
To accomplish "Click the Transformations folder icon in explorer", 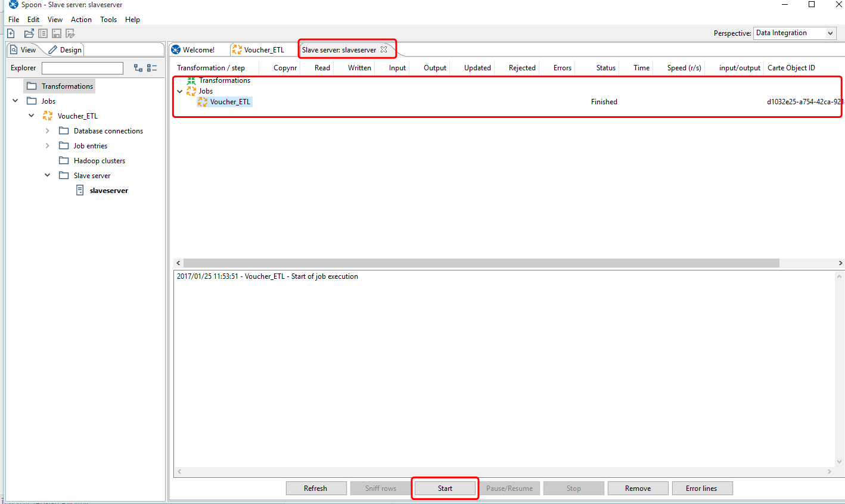I will (32, 86).
